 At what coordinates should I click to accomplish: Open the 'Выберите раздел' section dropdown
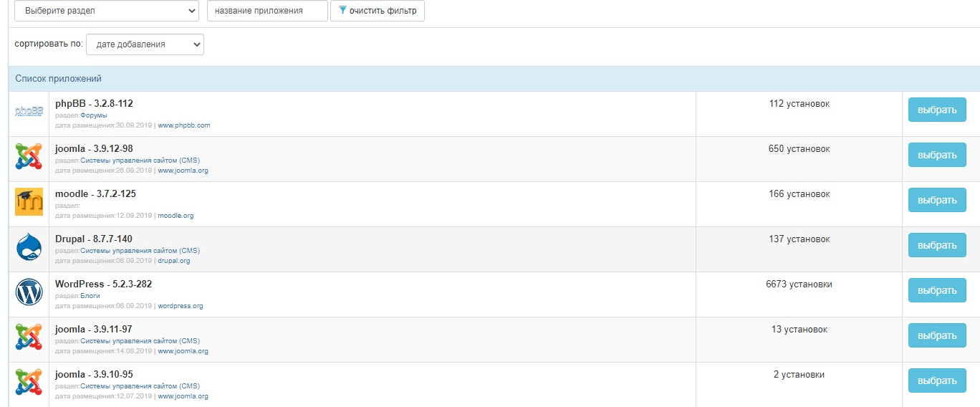click(107, 11)
